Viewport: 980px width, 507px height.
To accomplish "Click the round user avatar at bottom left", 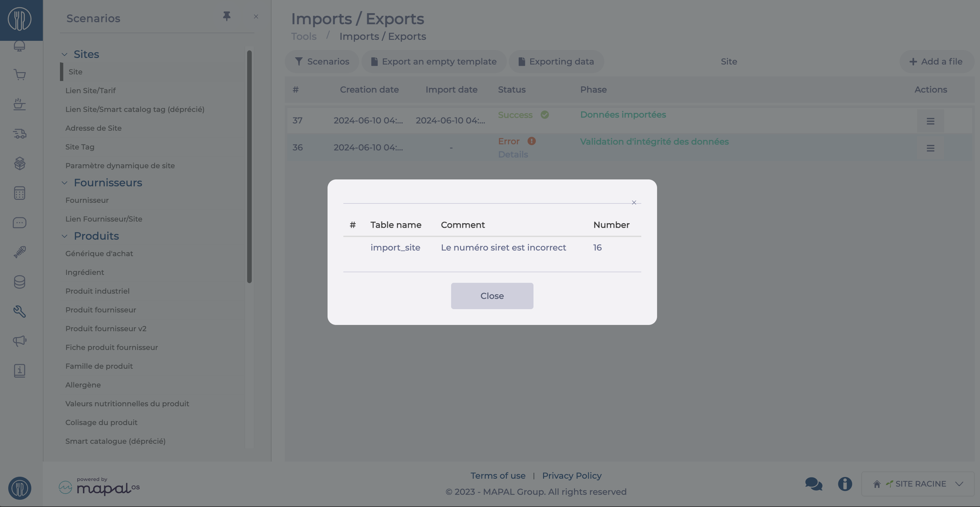I will pos(20,488).
